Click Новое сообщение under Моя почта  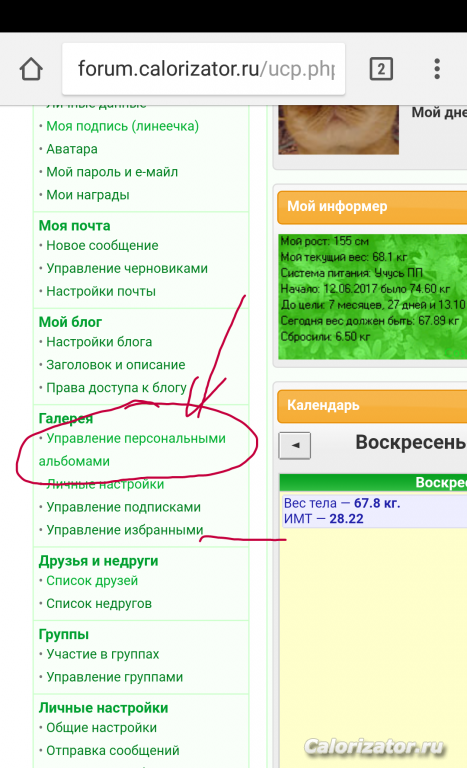click(102, 245)
